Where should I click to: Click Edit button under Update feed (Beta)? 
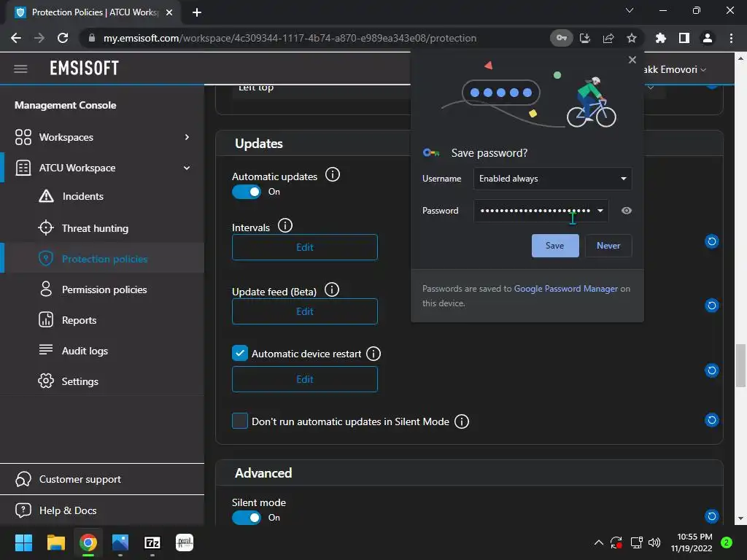coord(305,311)
